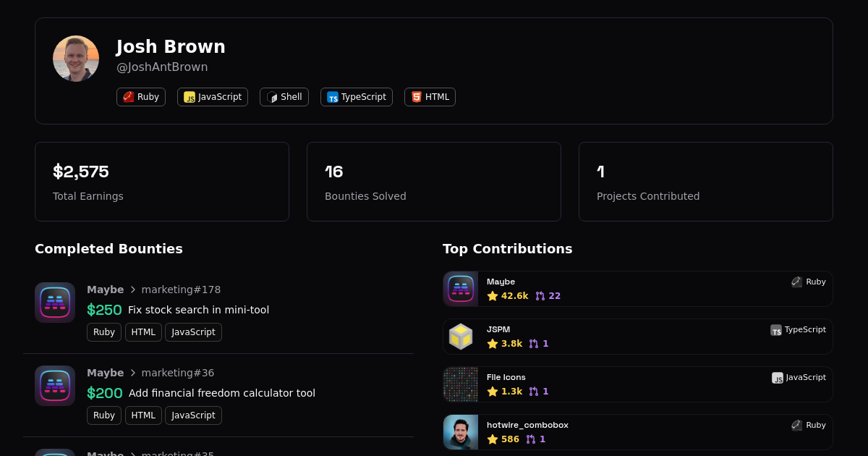Open 'Add financial freedom calculator tool' bounty
This screenshot has width=868, height=456.
221,393
